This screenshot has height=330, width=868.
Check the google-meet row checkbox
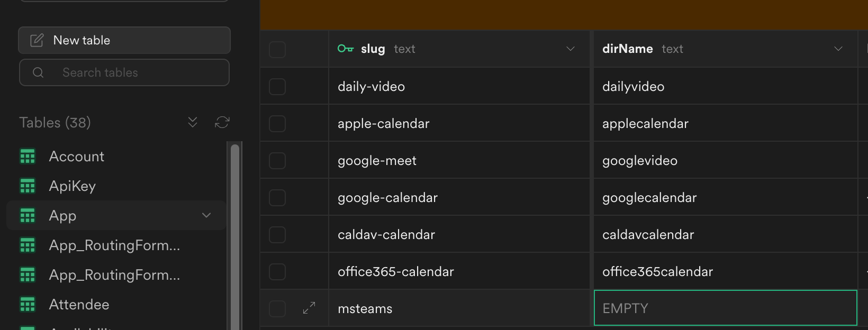pyautogui.click(x=277, y=160)
